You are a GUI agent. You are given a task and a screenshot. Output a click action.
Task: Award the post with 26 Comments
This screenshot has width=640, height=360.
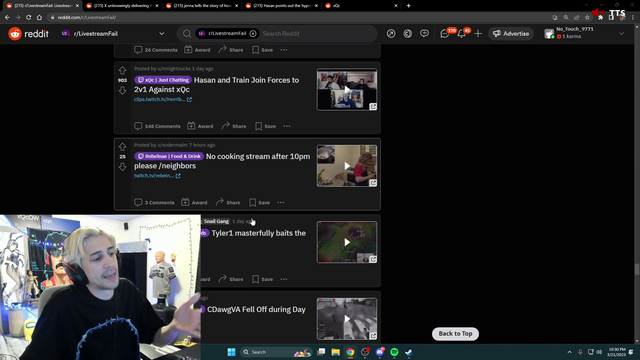[197, 50]
